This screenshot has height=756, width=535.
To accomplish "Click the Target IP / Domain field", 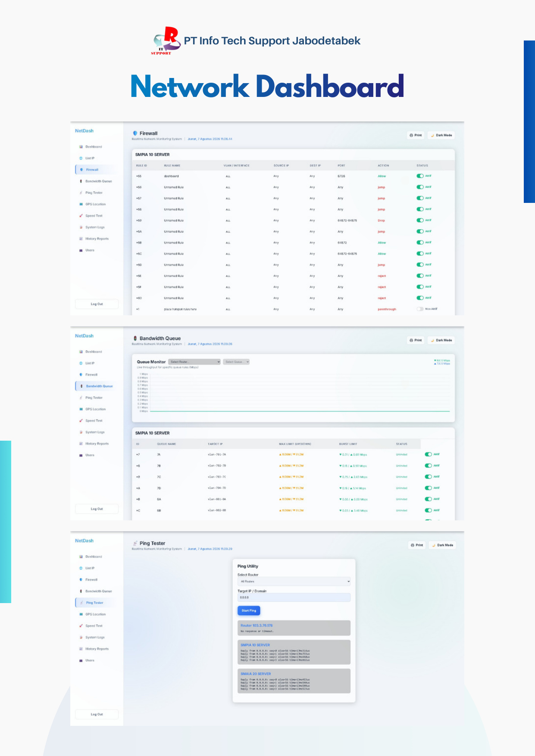I will 294,597.
